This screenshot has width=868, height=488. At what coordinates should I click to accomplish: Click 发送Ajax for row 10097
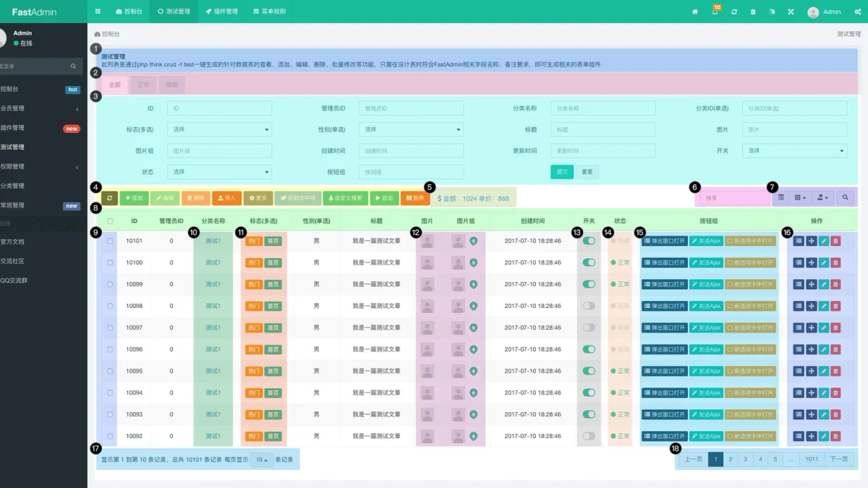[x=706, y=328]
